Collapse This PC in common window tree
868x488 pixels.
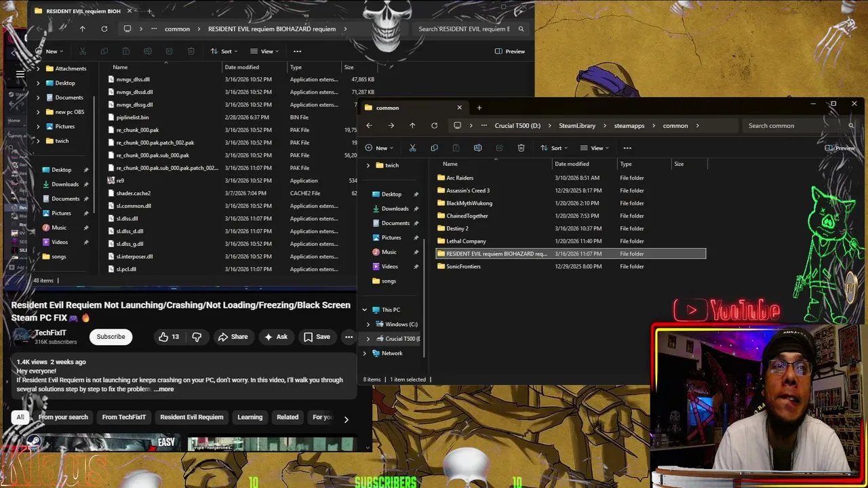point(365,310)
